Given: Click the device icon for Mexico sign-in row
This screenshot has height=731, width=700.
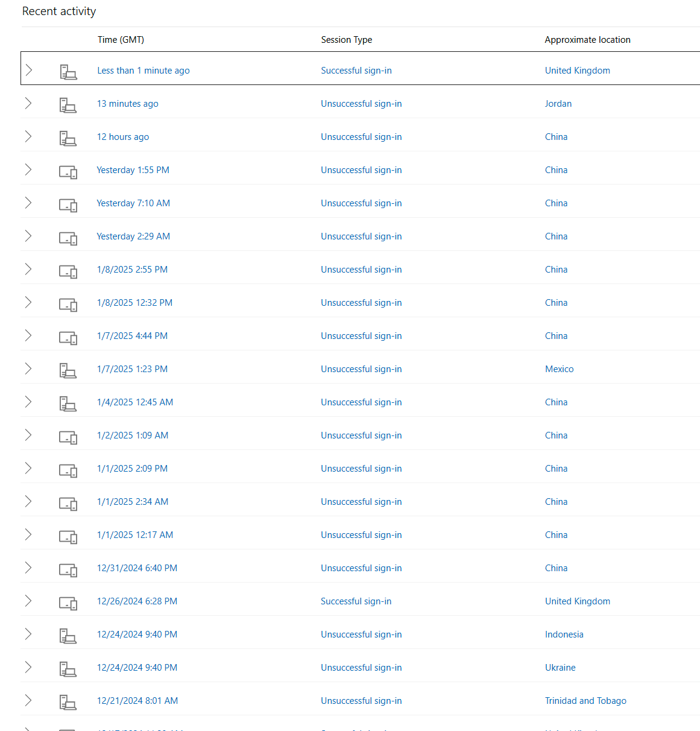Looking at the screenshot, I should [68, 370].
